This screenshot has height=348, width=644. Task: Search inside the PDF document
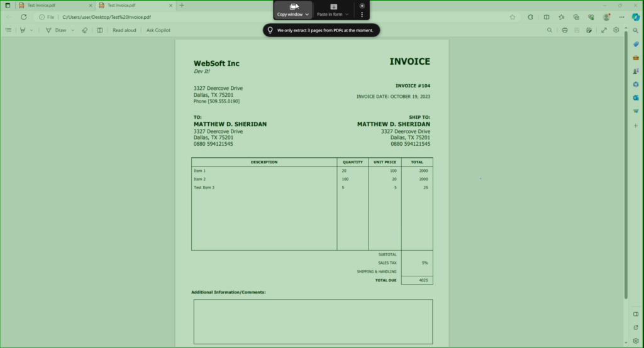point(550,30)
